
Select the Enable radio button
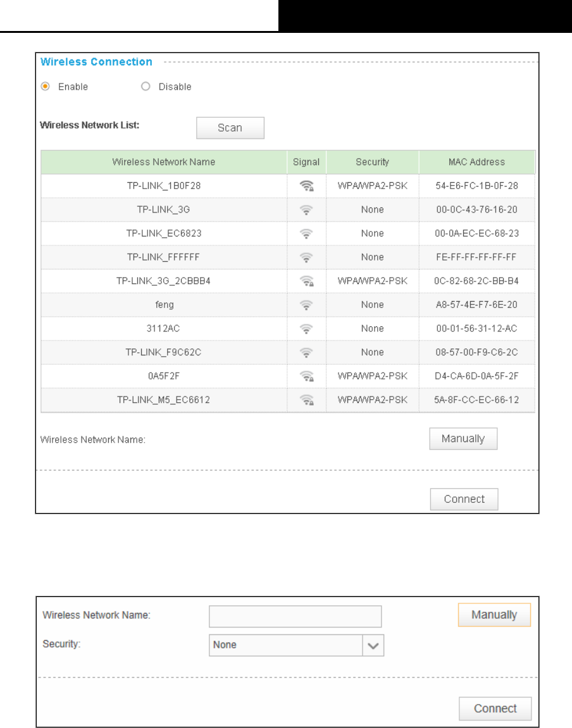(45, 87)
